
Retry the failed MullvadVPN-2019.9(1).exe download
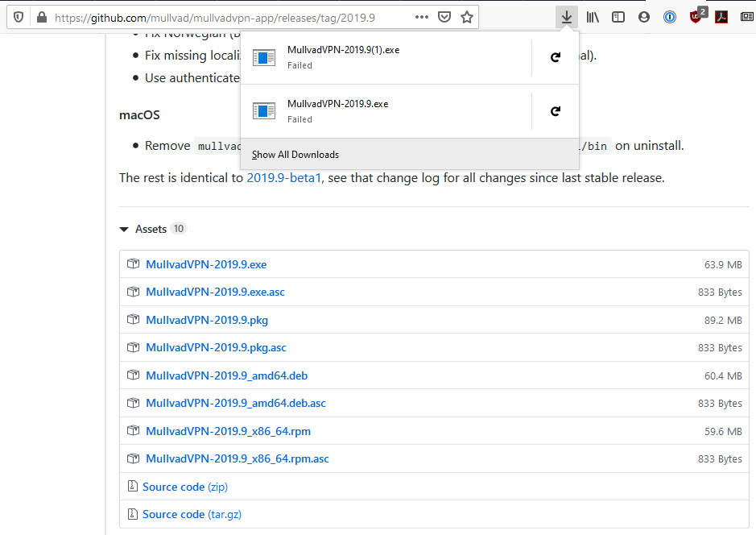pos(555,56)
